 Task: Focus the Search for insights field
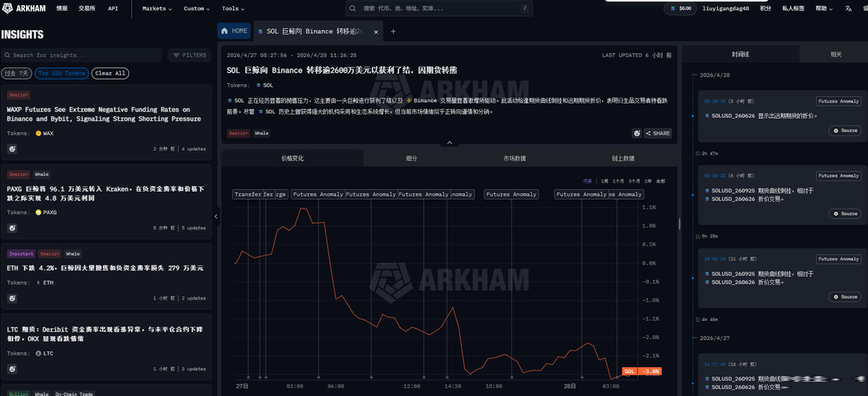pos(81,55)
